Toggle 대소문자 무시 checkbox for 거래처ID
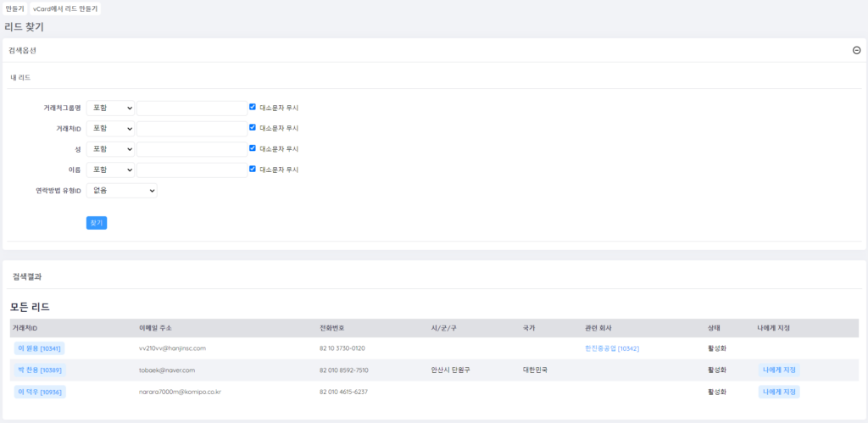Viewport: 868px width, 423px height. click(253, 128)
